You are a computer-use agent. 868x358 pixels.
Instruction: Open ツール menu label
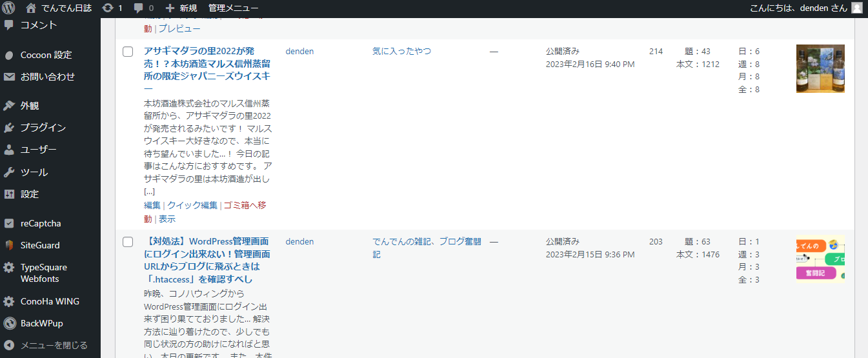34,172
